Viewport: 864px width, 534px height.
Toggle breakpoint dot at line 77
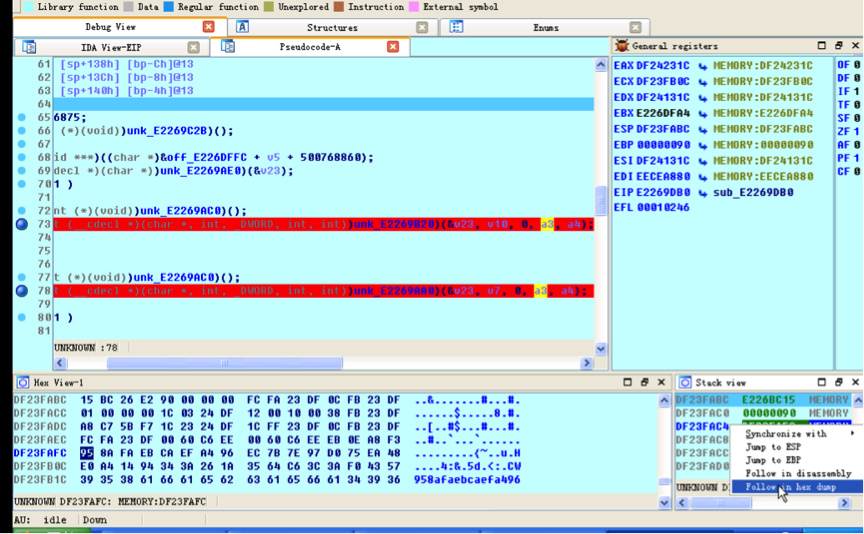pyautogui.click(x=21, y=277)
